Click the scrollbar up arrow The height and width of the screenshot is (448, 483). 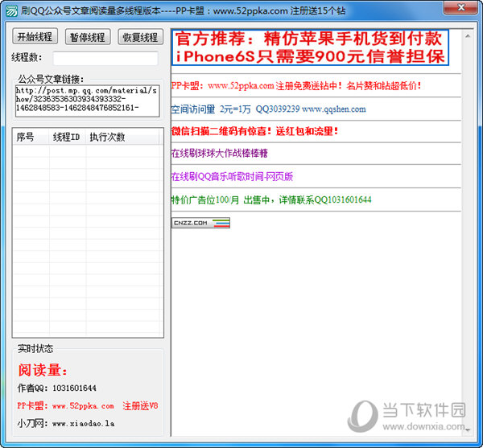(468, 36)
